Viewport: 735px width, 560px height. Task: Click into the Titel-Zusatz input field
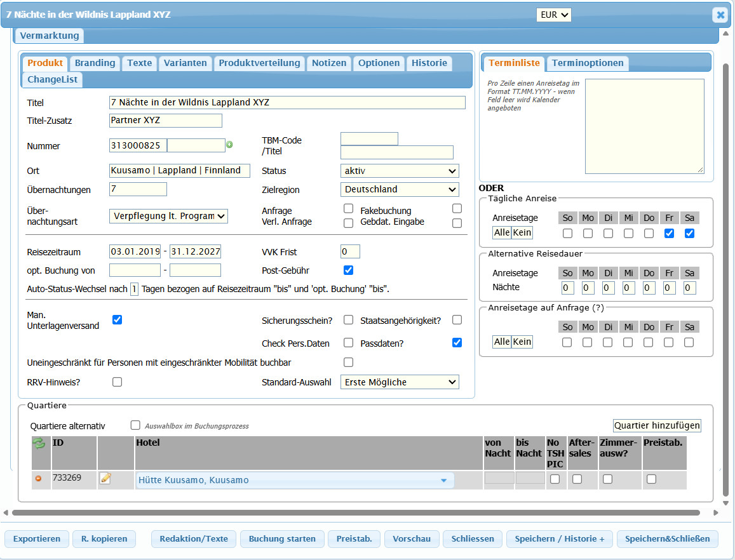coord(165,121)
